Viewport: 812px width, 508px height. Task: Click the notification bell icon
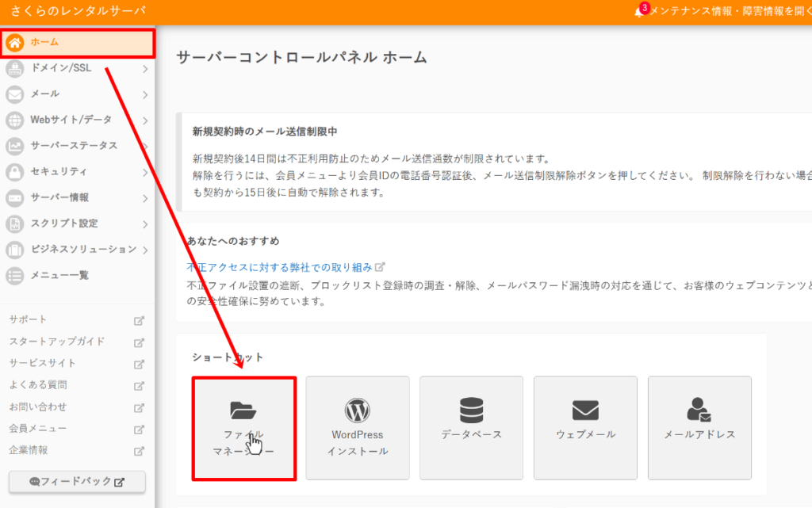pos(639,12)
